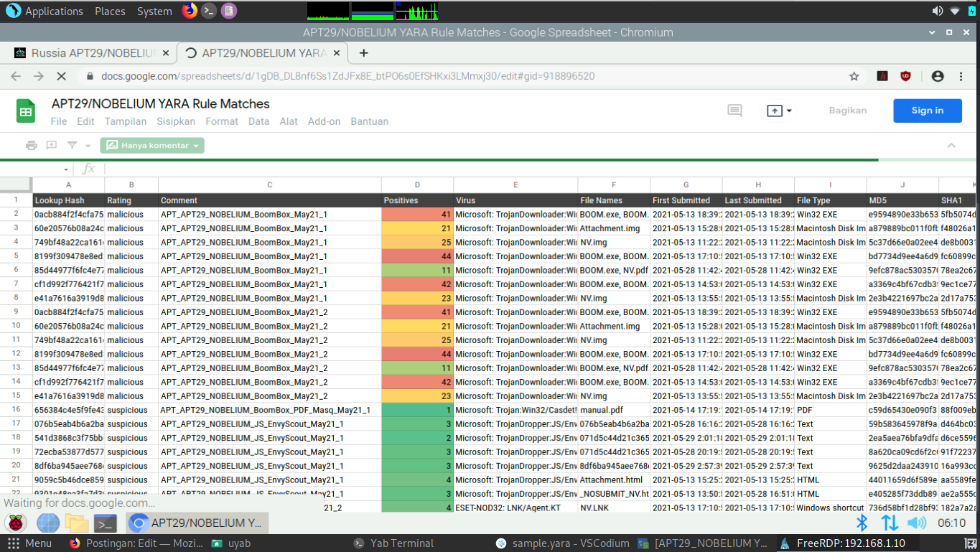This screenshot has height=552, width=980.
Task: Click the Positives header cell
Action: point(417,200)
